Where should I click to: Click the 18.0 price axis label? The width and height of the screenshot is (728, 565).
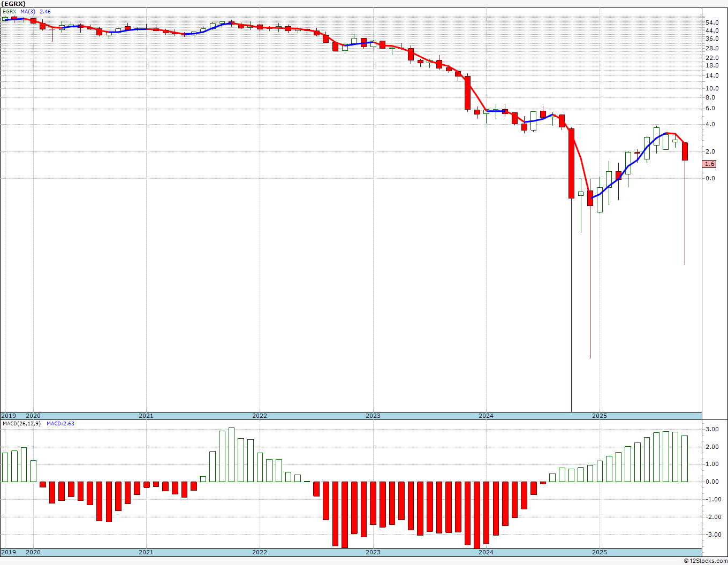712,65
